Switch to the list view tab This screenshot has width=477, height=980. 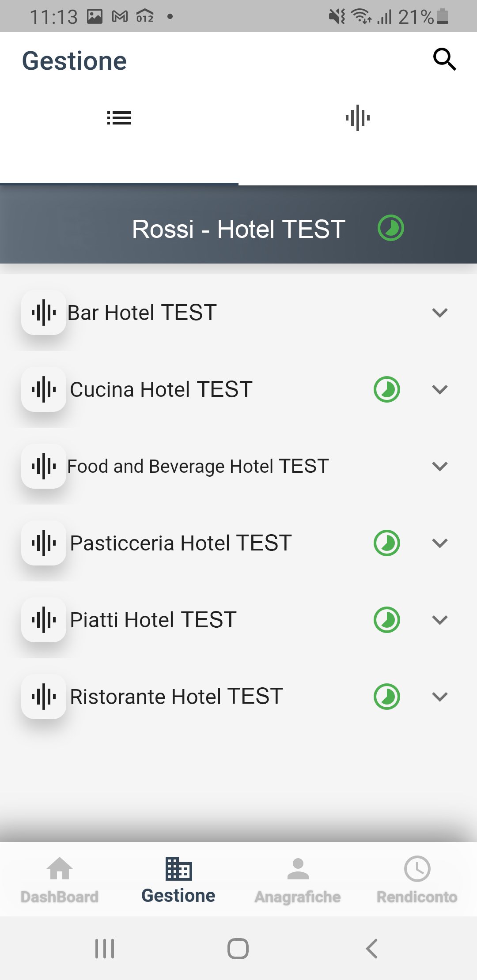point(119,118)
